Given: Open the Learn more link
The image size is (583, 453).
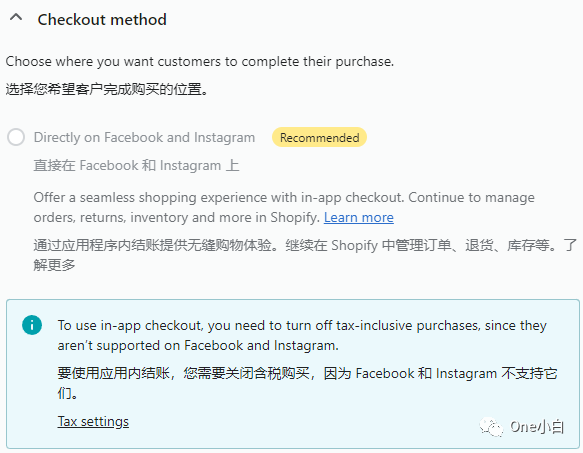Looking at the screenshot, I should 358,217.
